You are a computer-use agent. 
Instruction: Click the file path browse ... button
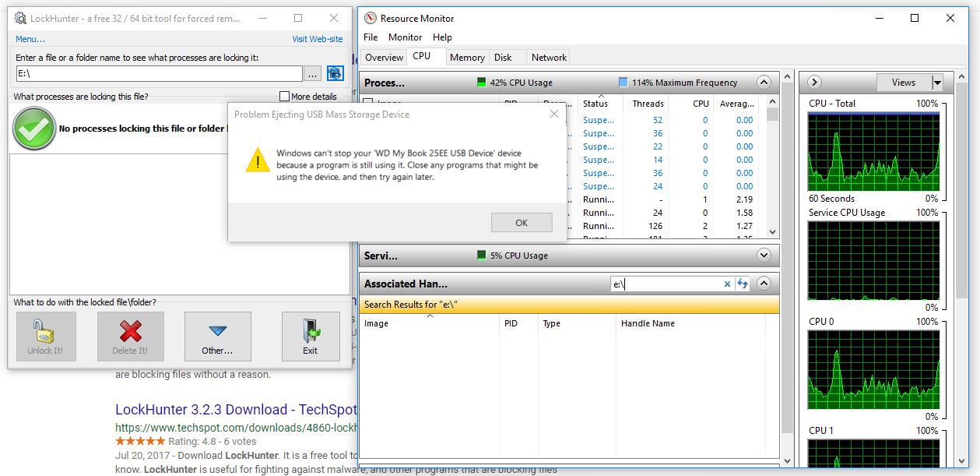click(x=314, y=72)
